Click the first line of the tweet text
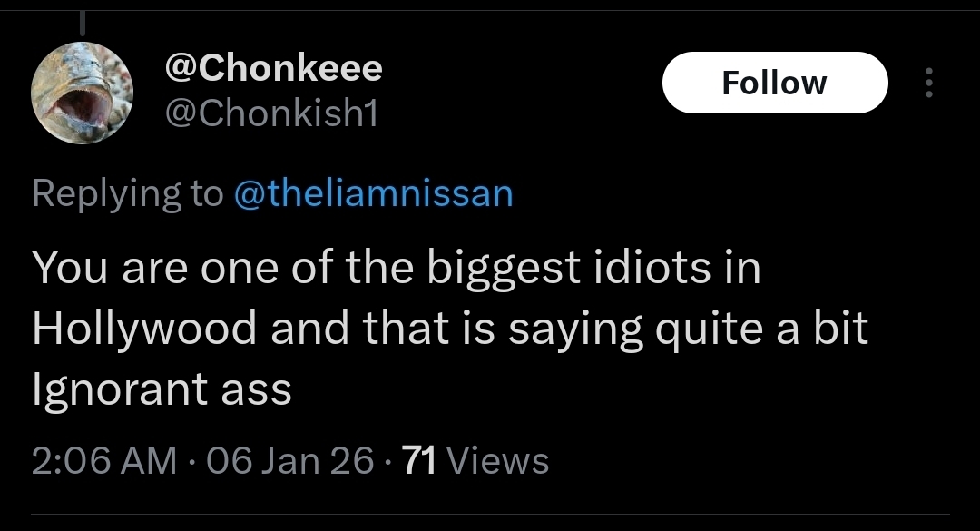Image resolution: width=980 pixels, height=531 pixels. 396,270
